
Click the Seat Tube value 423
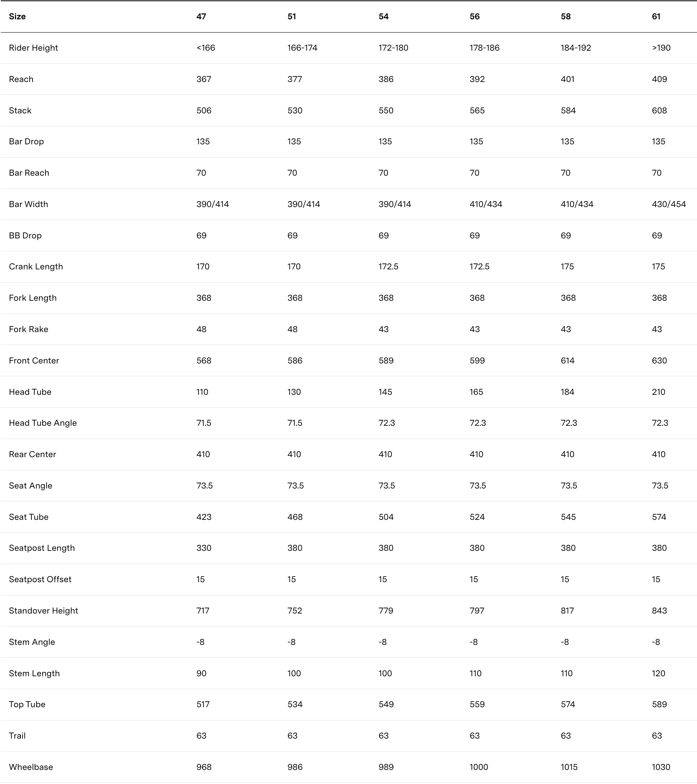pos(204,517)
